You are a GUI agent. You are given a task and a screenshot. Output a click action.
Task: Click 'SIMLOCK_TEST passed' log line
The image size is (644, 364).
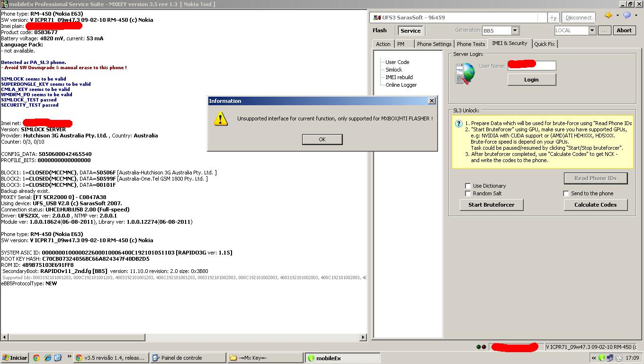point(30,100)
